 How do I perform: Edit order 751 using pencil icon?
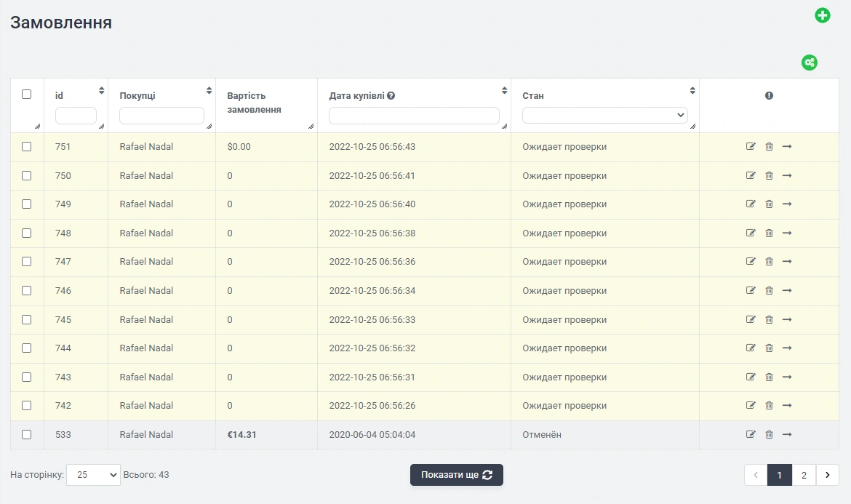(x=751, y=147)
